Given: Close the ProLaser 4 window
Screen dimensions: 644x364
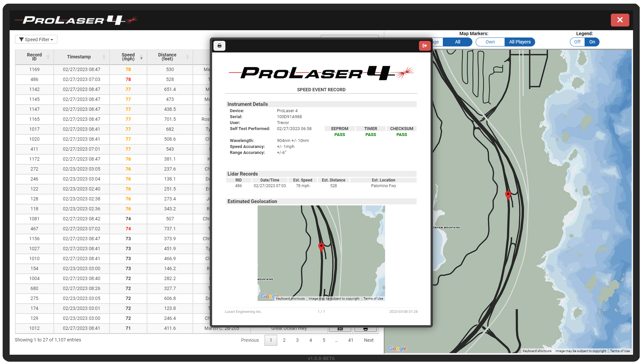Looking at the screenshot, I should (619, 20).
